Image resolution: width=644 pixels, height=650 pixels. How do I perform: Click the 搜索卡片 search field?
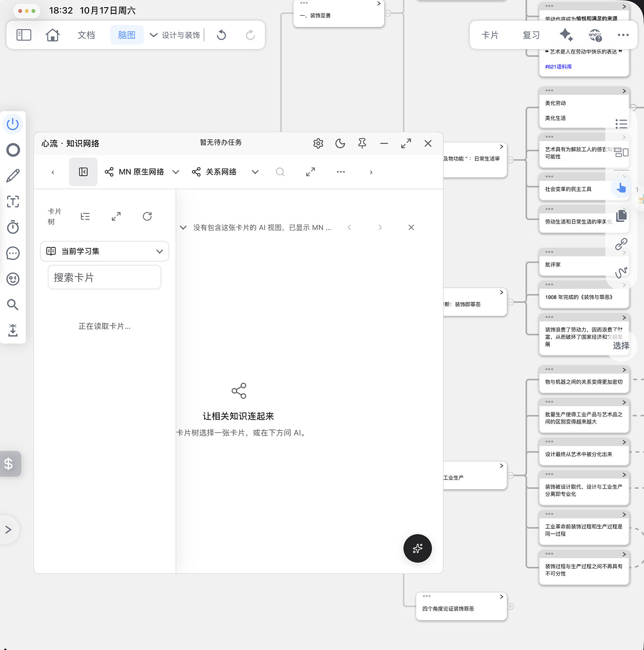(x=105, y=277)
